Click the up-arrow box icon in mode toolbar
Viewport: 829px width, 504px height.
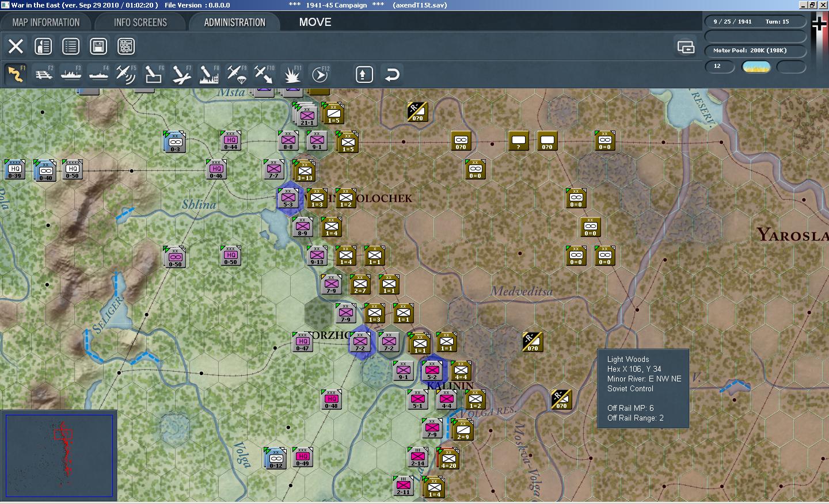click(x=364, y=74)
